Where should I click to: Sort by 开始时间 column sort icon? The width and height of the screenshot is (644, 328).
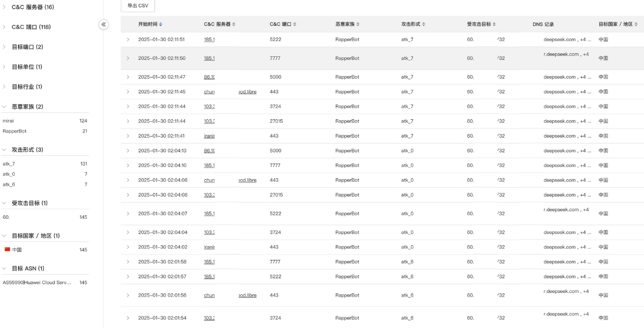click(161, 24)
